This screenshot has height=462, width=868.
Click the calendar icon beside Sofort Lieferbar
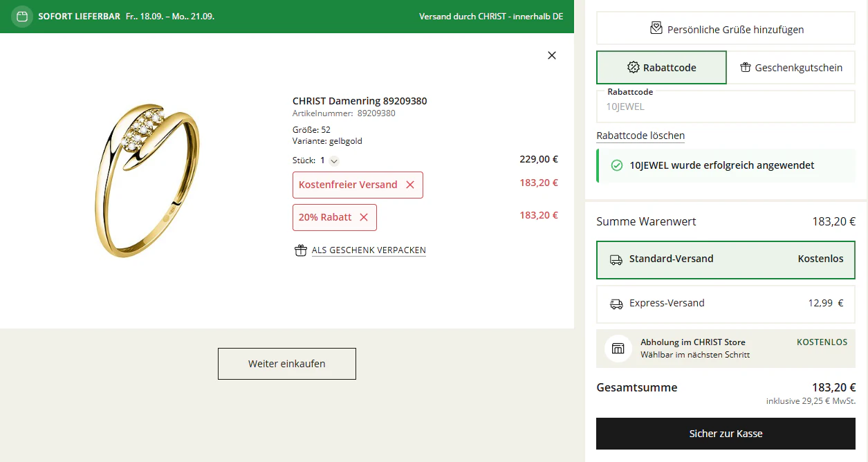[22, 16]
